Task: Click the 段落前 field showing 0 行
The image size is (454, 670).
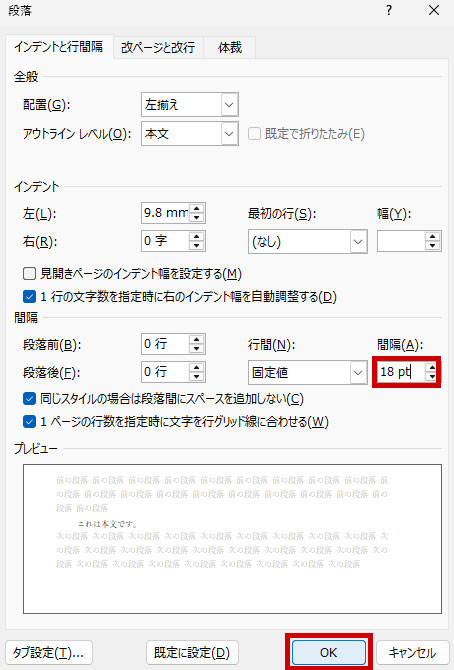Action: (x=165, y=344)
